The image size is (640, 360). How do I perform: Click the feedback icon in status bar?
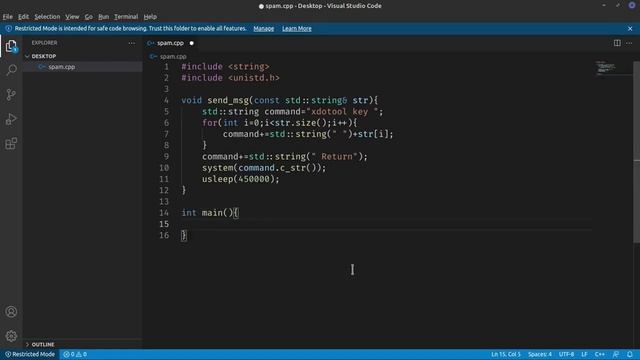point(616,354)
